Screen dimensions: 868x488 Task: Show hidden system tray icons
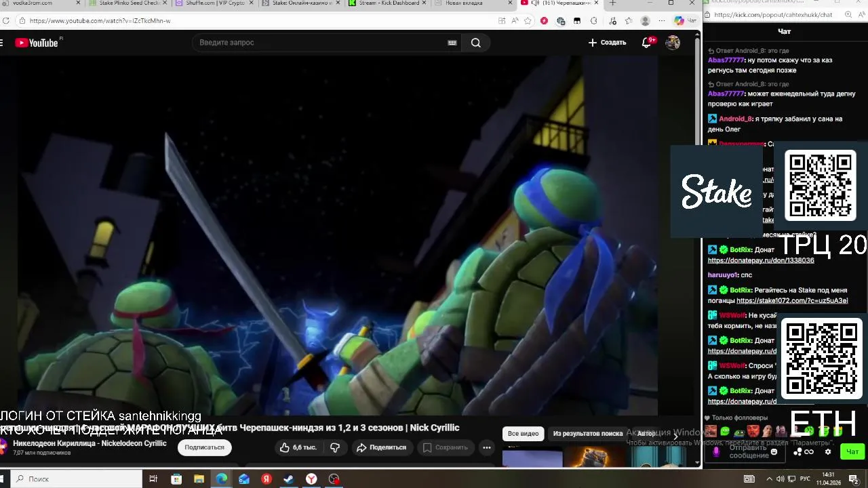770,479
